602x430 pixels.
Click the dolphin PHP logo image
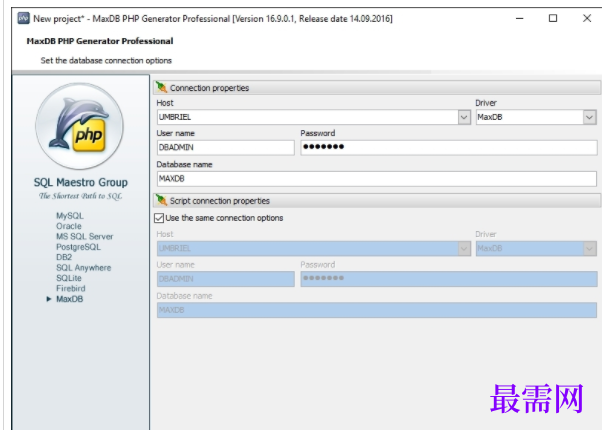(x=79, y=126)
